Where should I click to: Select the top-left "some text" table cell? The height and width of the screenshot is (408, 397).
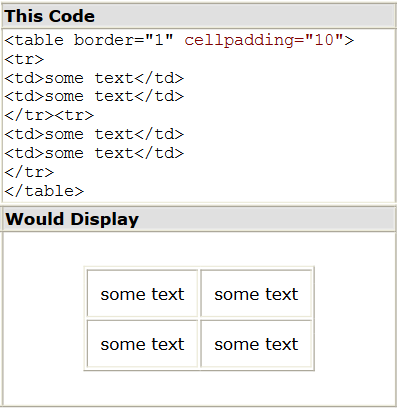click(x=142, y=293)
